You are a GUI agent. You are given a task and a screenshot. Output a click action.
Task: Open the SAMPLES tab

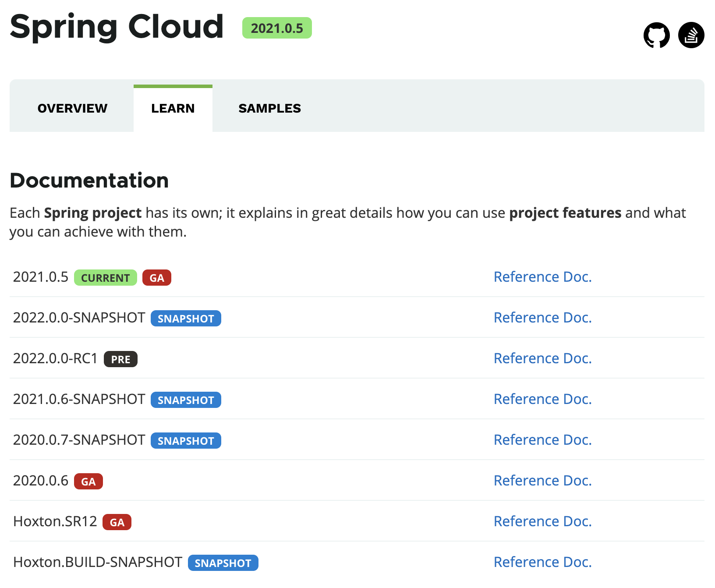point(269,108)
